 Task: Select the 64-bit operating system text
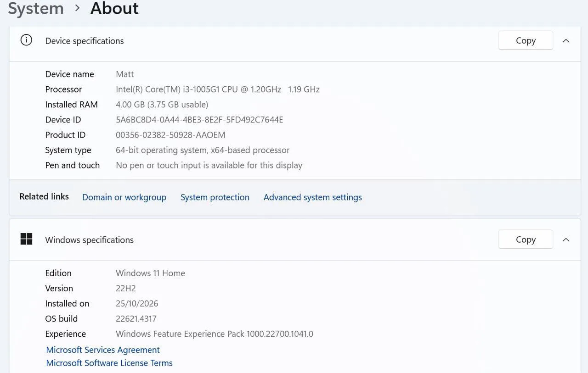click(x=203, y=150)
